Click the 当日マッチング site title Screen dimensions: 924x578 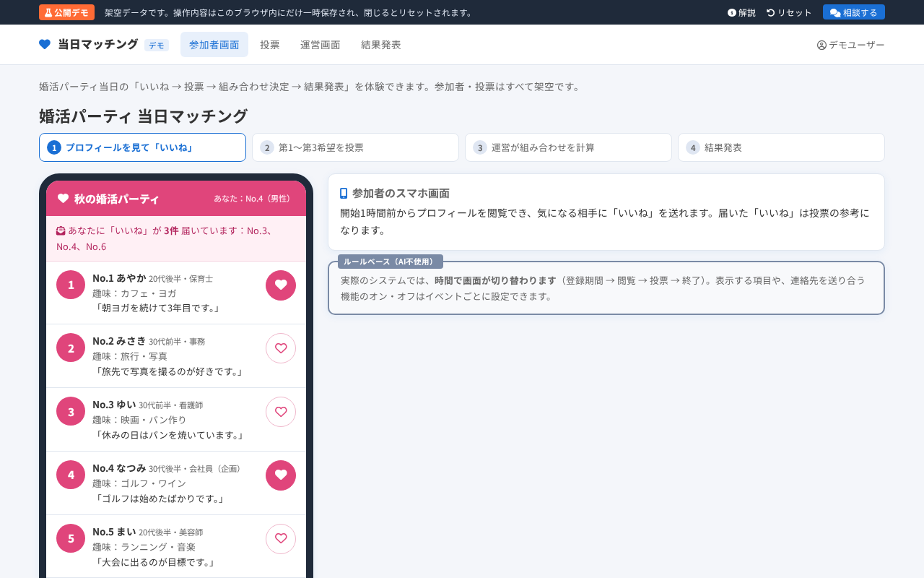pos(97,45)
